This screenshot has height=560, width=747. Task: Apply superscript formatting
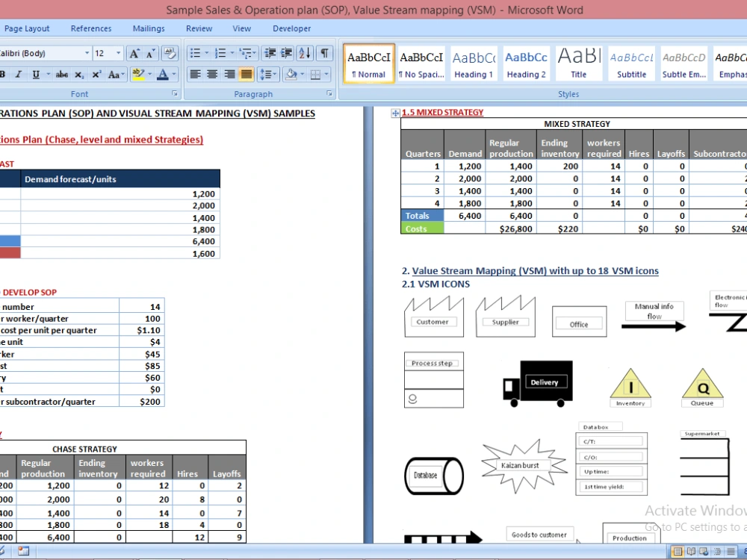point(96,74)
